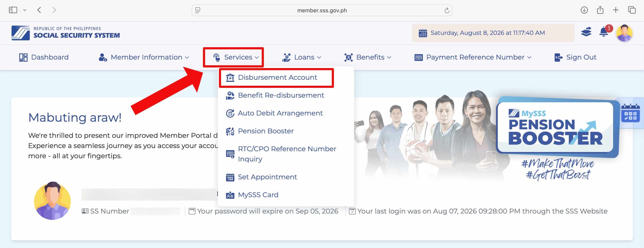This screenshot has height=248, width=644.
Task: Open the floating calendar widget on right edge
Action: 630,113
